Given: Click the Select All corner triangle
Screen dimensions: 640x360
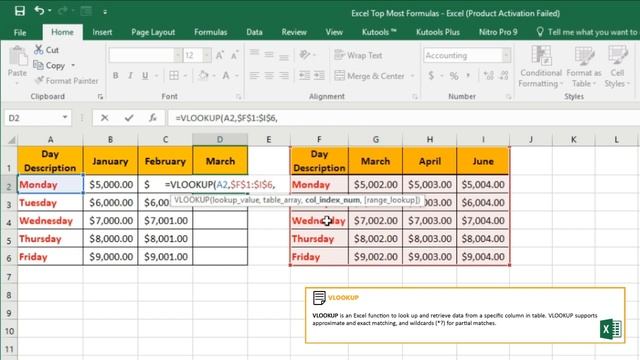Looking at the screenshot, I should [11, 140].
